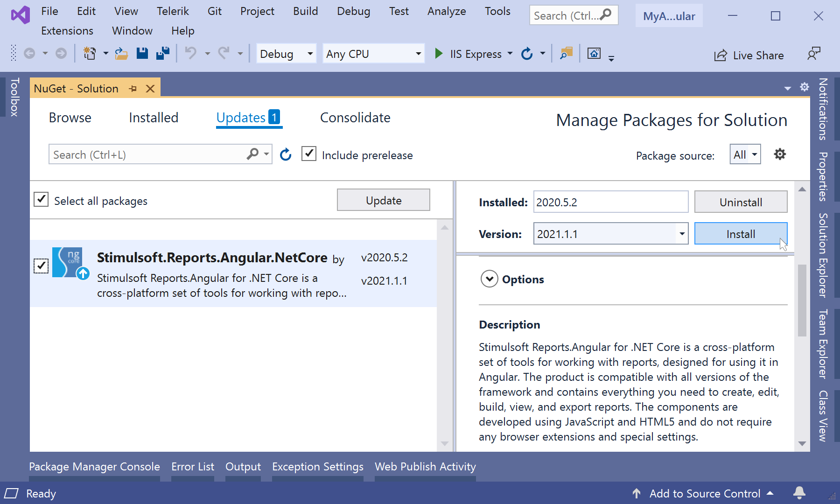
Task: Uncheck Select all packages checkbox
Action: (x=41, y=200)
